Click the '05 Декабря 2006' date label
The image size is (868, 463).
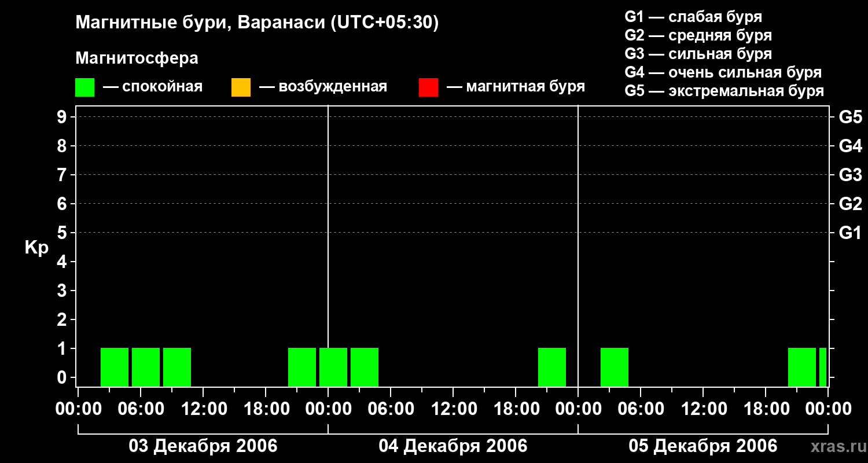coord(703,446)
